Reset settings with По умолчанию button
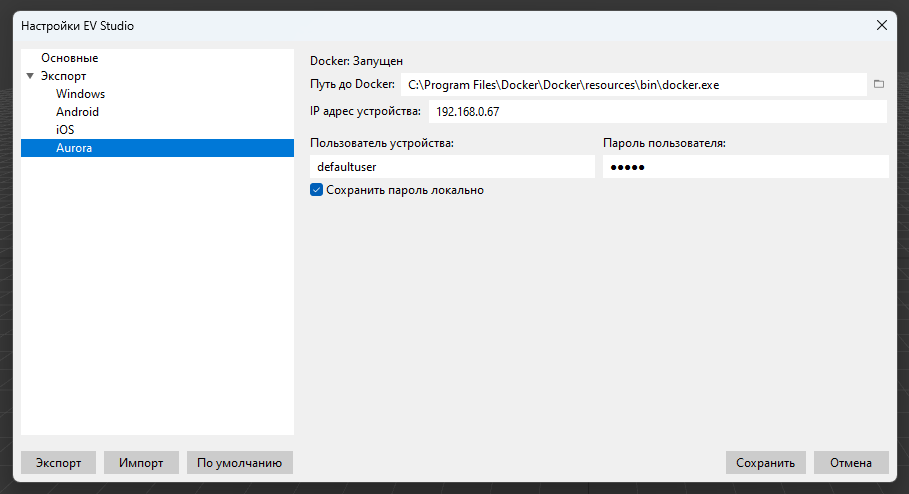This screenshot has height=494, width=909. point(239,462)
